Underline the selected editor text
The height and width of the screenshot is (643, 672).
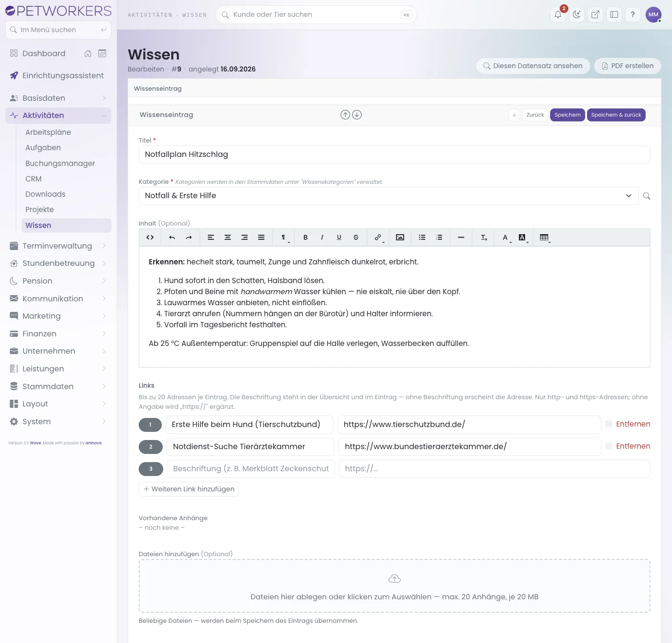pyautogui.click(x=339, y=238)
